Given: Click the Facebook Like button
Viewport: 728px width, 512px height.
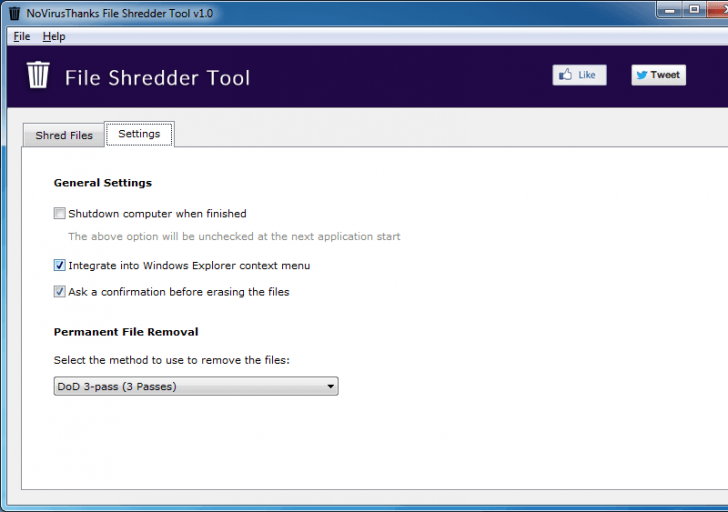Looking at the screenshot, I should pos(579,75).
